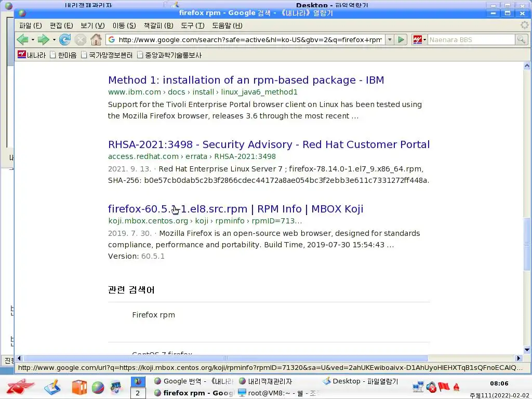Go forward with the green right arrow
532x399 pixels.
(44, 39)
